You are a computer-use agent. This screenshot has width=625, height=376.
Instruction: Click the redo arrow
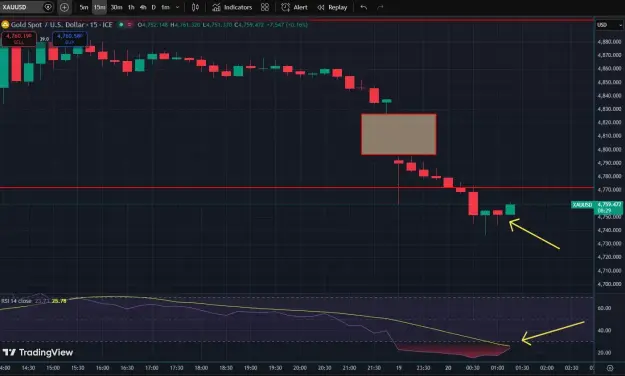tap(380, 7)
